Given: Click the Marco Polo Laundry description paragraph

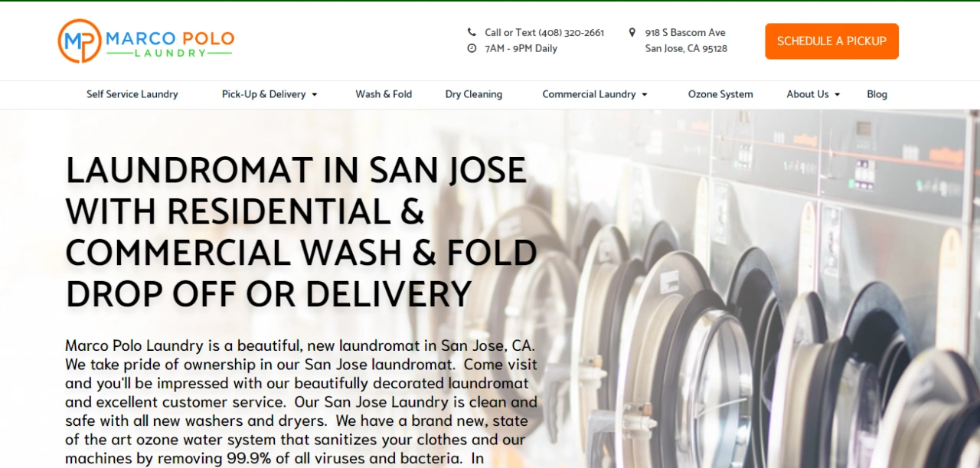Looking at the screenshot, I should pos(301,401).
